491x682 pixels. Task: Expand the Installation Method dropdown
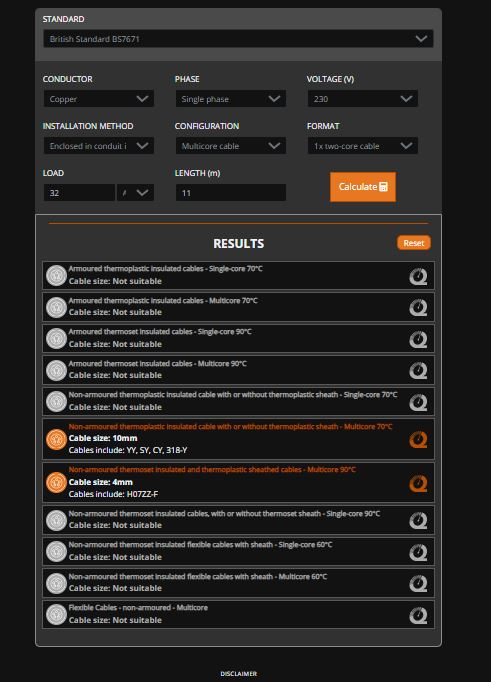click(99, 146)
